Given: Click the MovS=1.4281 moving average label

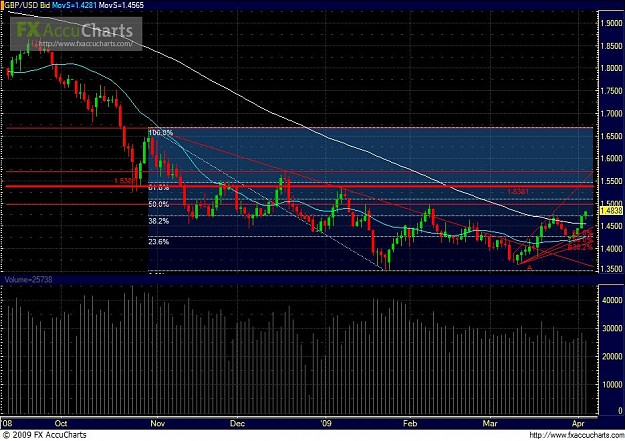Looking at the screenshot, I should click(74, 5).
